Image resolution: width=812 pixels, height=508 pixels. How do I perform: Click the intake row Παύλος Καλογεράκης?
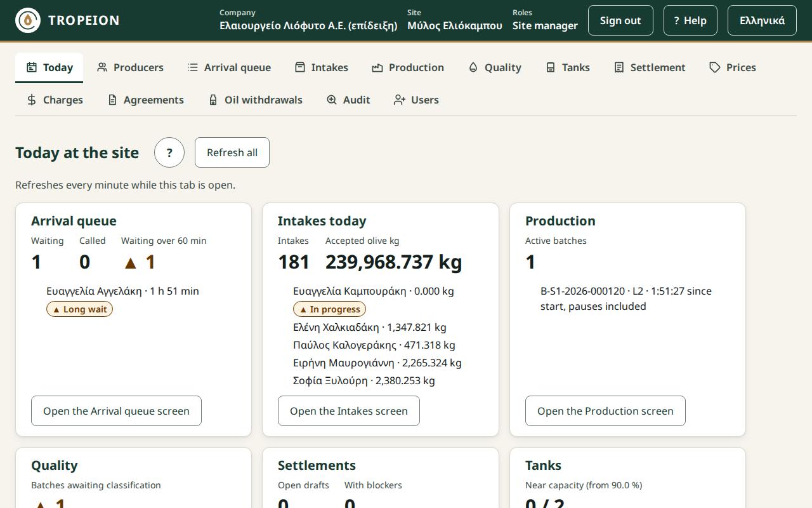374,345
